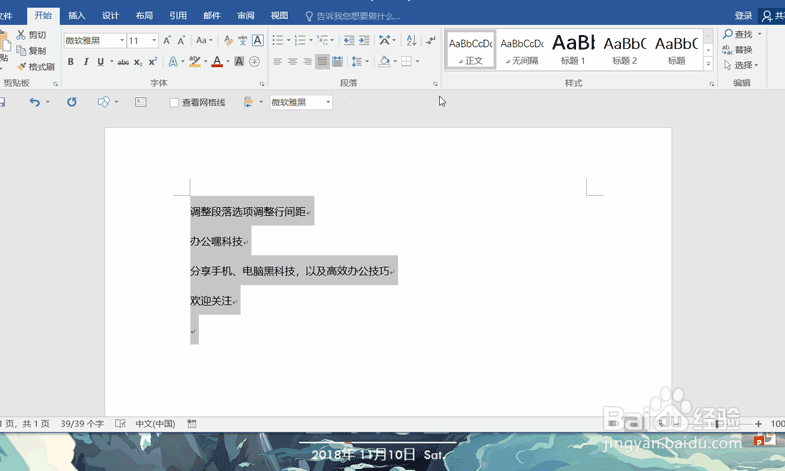
Task: Switch to the 布局 tab
Action: pos(144,16)
